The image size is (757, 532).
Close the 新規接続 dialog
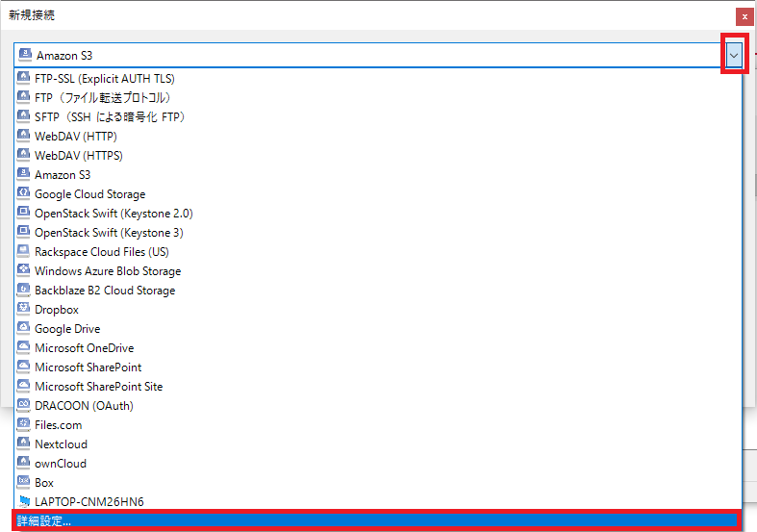tap(744, 17)
